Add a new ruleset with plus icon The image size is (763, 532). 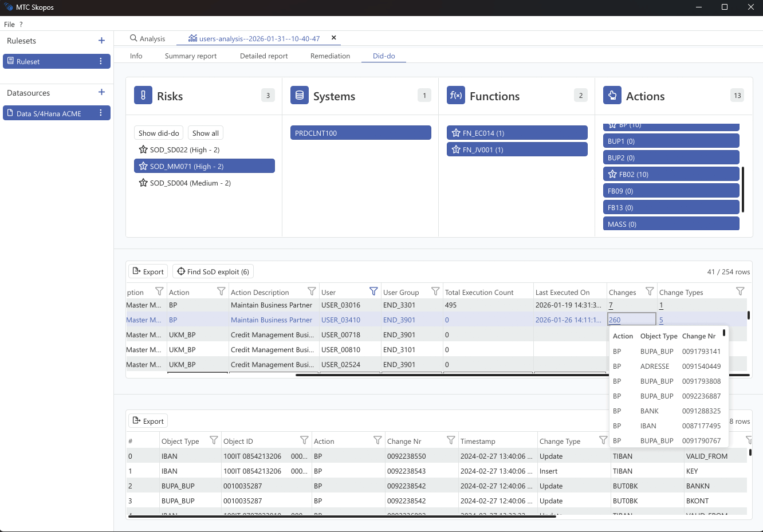point(101,41)
